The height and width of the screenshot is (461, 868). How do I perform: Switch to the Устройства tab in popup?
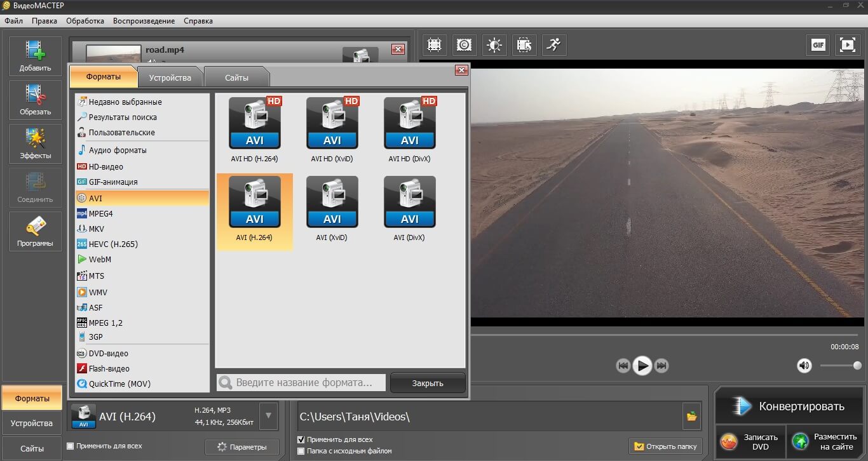(170, 77)
